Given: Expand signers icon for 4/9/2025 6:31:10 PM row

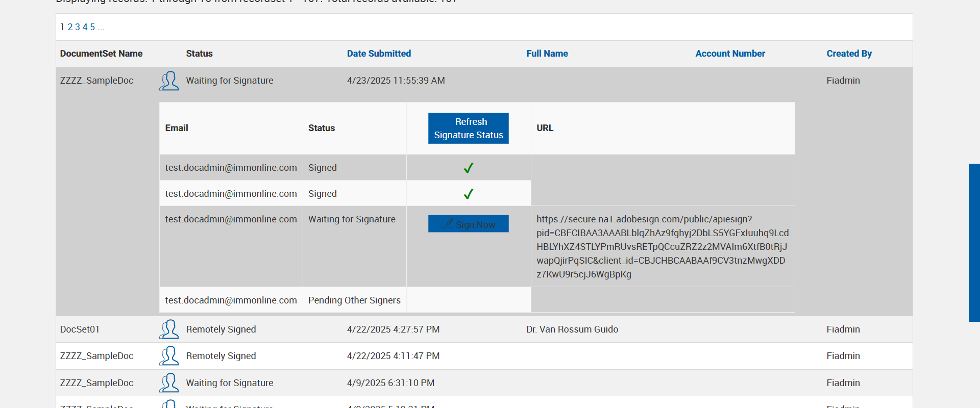Looking at the screenshot, I should [169, 383].
